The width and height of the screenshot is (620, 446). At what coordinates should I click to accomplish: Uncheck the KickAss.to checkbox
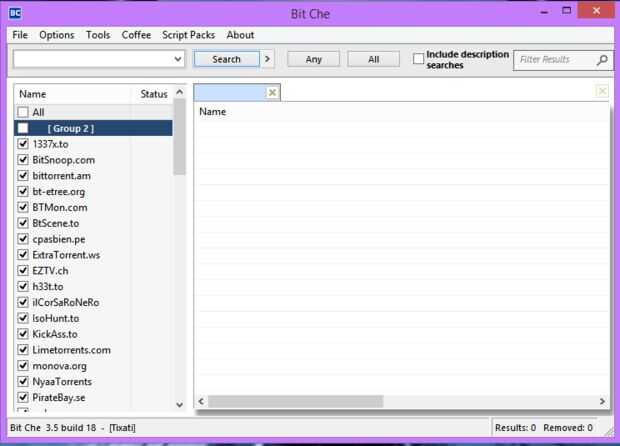[x=23, y=334]
